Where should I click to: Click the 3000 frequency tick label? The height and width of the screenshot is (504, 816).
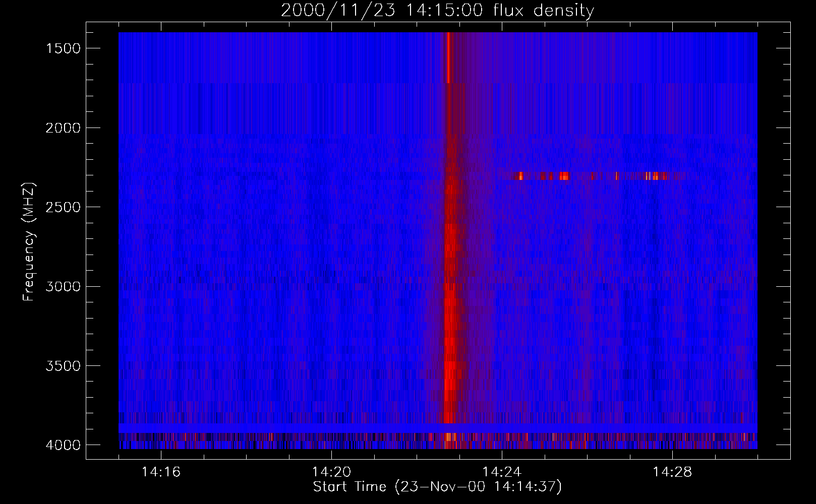[63, 287]
